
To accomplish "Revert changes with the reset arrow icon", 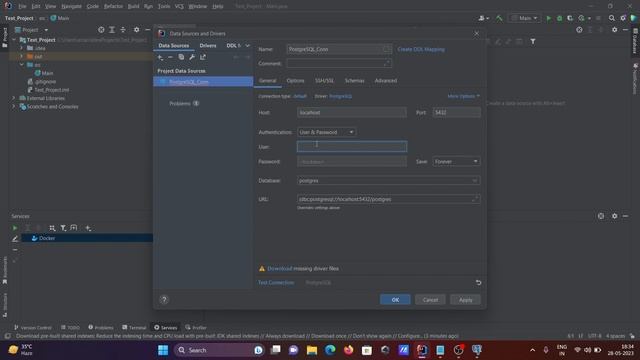I will click(478, 282).
